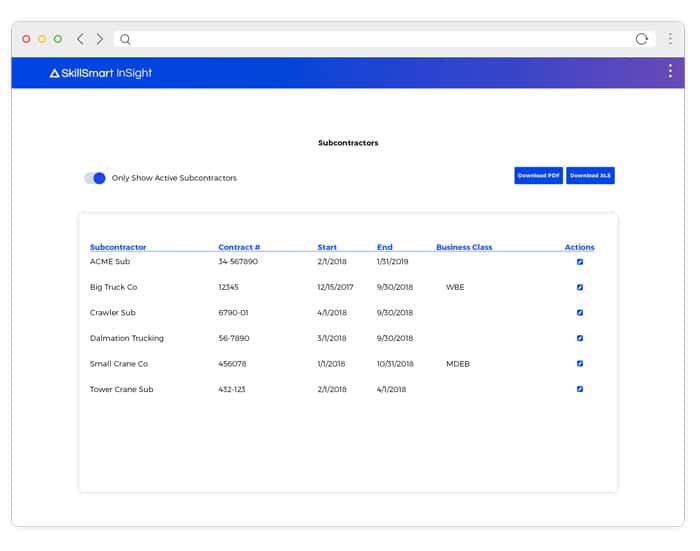Open the kebab menu in the blue header

click(670, 71)
